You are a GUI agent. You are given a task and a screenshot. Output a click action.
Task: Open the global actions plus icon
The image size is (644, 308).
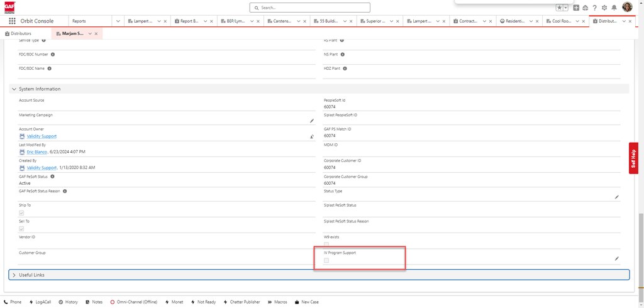click(x=576, y=8)
